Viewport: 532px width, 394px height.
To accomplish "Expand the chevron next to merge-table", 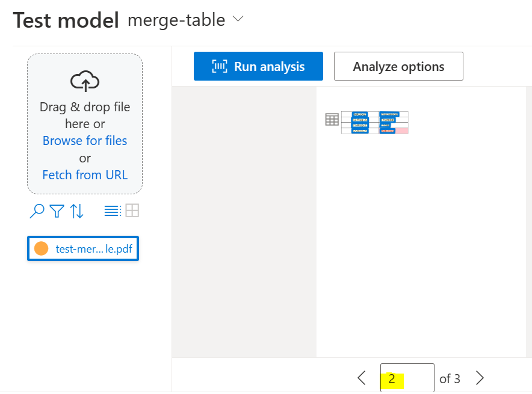I will (x=237, y=19).
